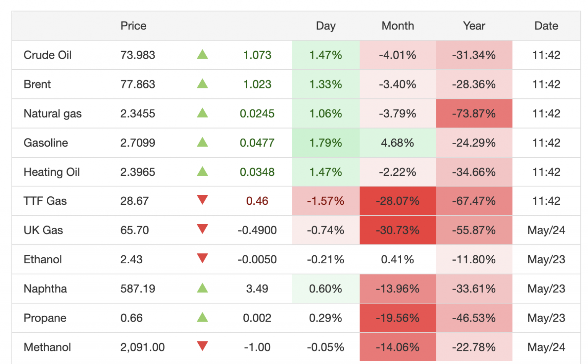This screenshot has width=588, height=364.
Task: Click the Date column header
Action: pyautogui.click(x=546, y=26)
